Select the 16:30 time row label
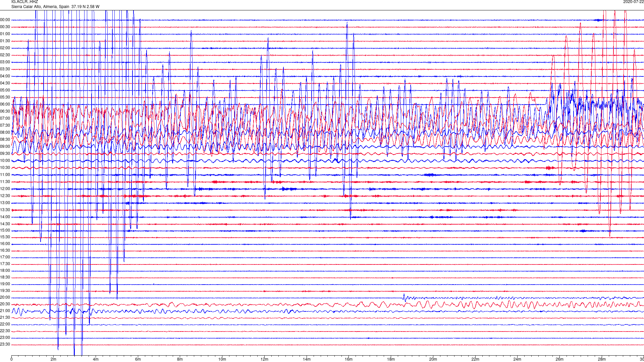 coord(5,251)
